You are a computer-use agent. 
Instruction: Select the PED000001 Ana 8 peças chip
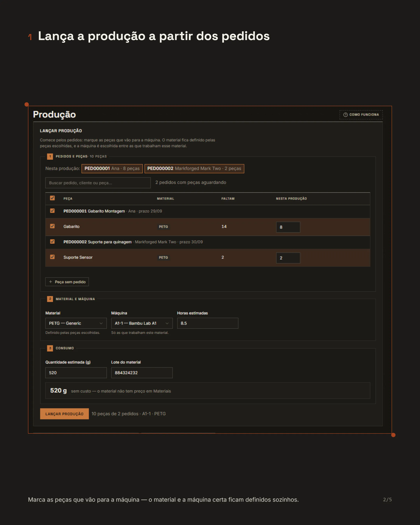[x=112, y=169]
